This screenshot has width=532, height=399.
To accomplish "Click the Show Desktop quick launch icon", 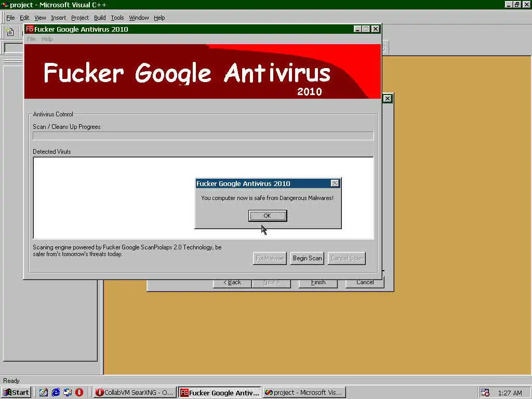I will click(44, 393).
